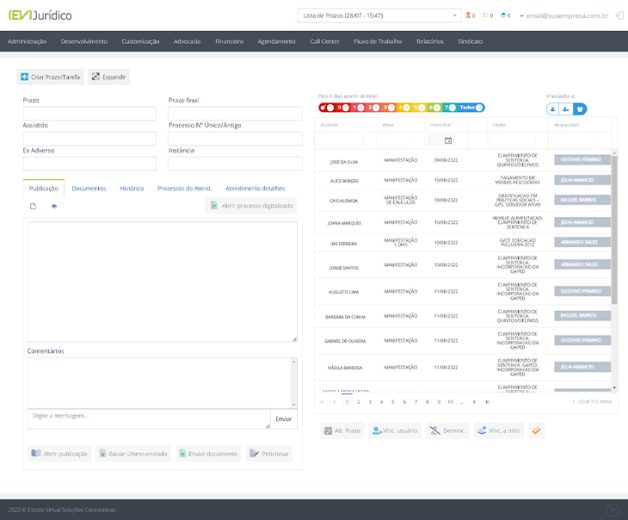Go to next page in table pagination
Screen dimensions: 628x520
pos(474,401)
